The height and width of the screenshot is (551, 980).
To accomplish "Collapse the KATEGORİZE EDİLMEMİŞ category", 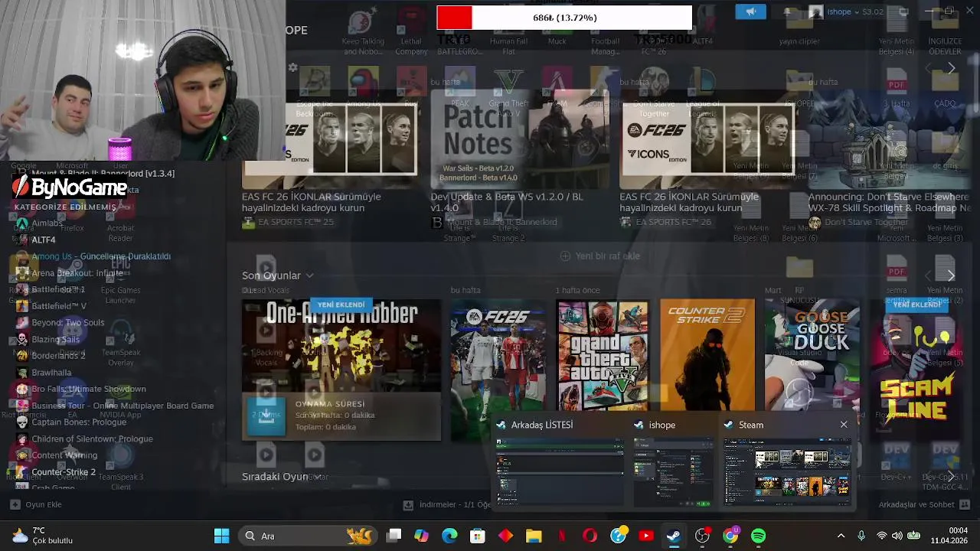I will click(65, 207).
